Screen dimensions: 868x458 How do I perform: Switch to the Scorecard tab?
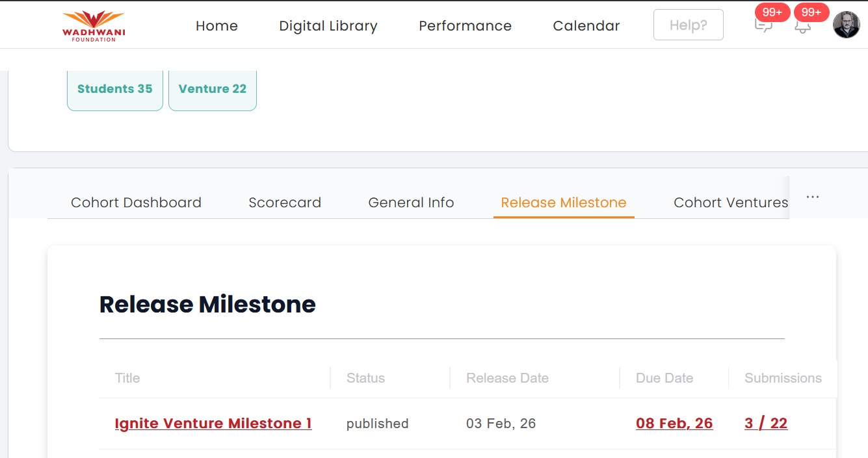tap(285, 203)
